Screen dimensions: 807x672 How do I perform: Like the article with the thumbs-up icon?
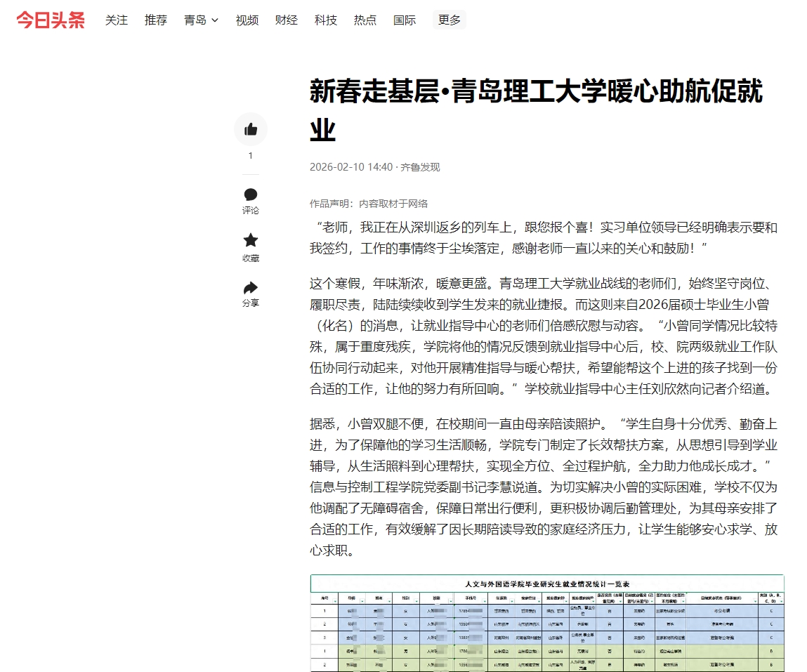tap(251, 129)
